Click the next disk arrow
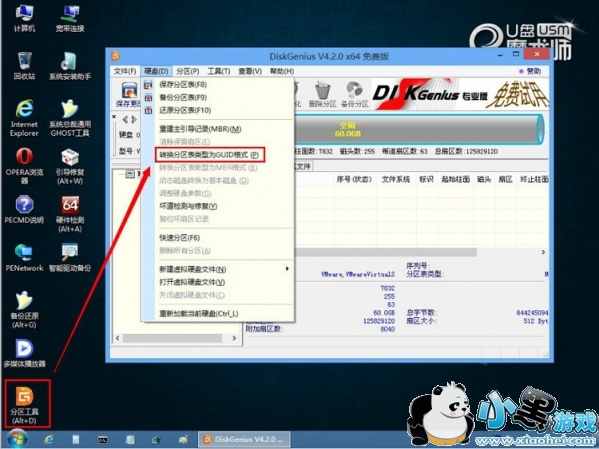Screen dimensions: 599x449 click(134, 120)
